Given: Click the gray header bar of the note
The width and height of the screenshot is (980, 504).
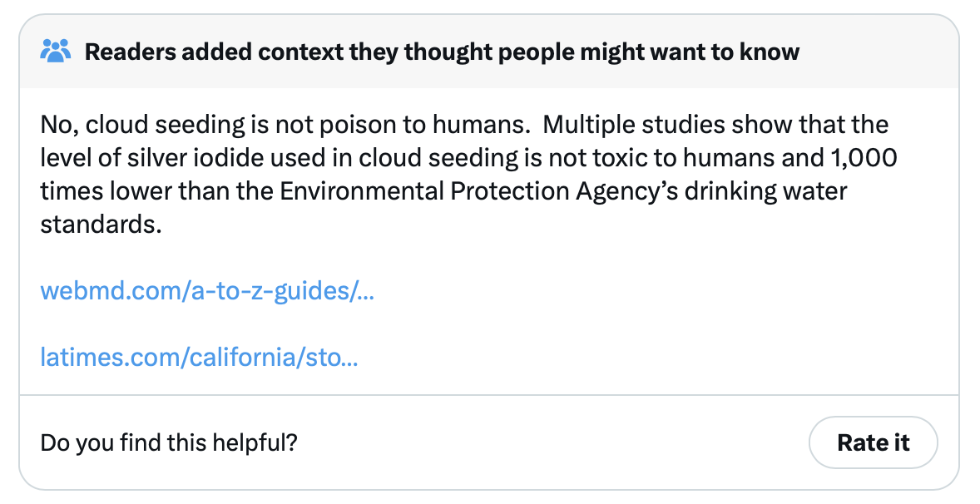Looking at the screenshot, I should click(x=874, y=52).
